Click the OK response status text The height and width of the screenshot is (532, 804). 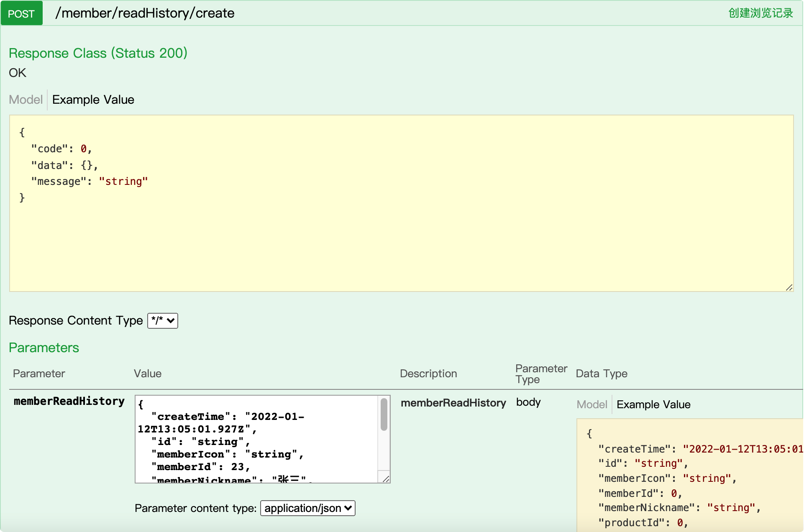(x=18, y=73)
